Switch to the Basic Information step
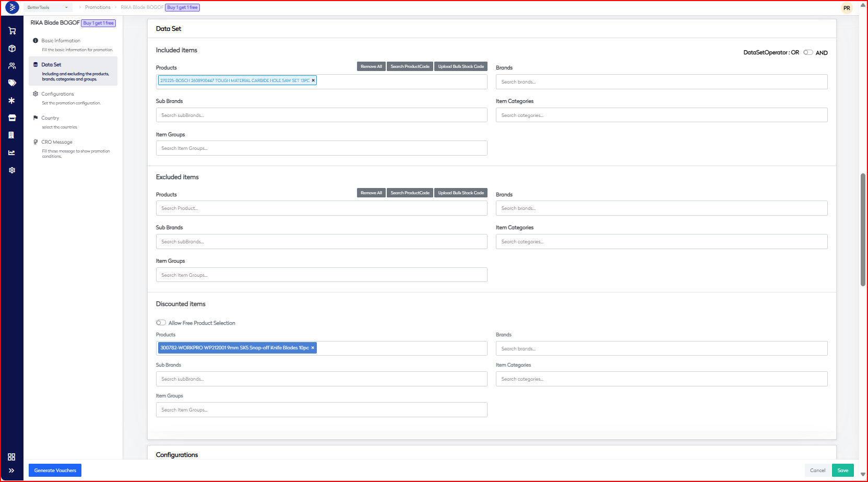The height and width of the screenshot is (482, 868). [61, 41]
